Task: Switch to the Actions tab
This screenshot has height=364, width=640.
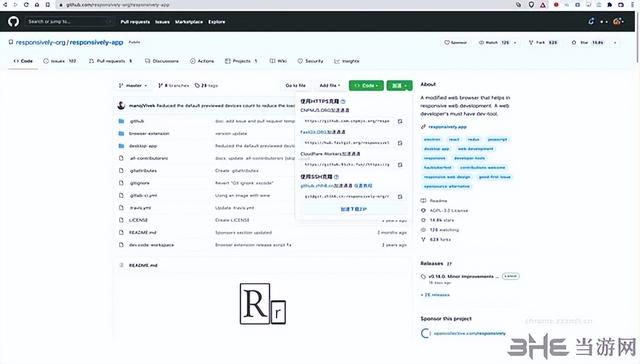Action: 202,61
